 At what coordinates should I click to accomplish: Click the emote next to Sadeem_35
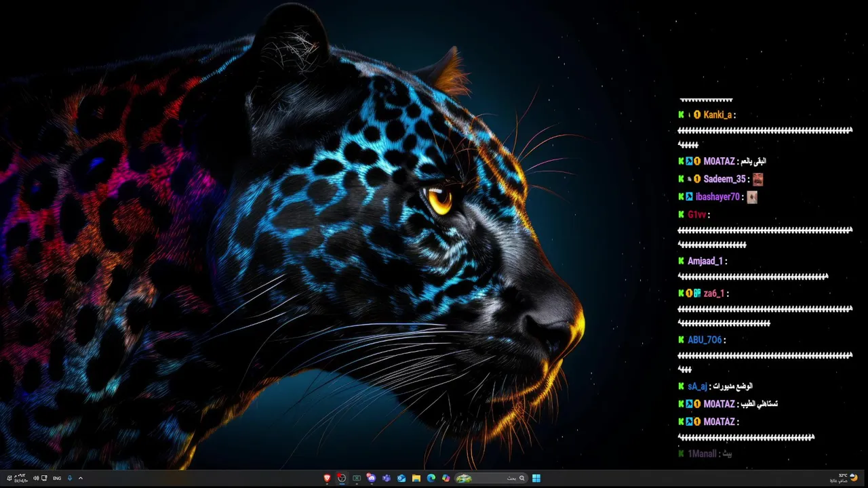[x=757, y=179]
